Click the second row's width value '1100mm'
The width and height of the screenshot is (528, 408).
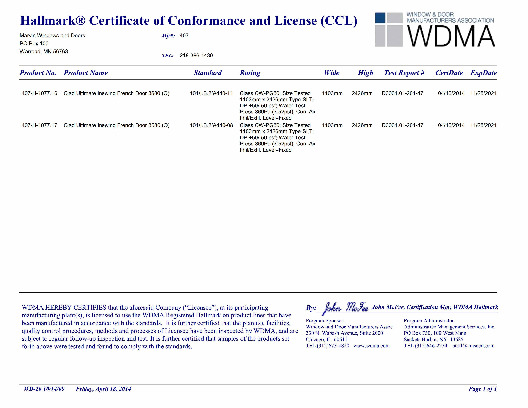click(332, 125)
